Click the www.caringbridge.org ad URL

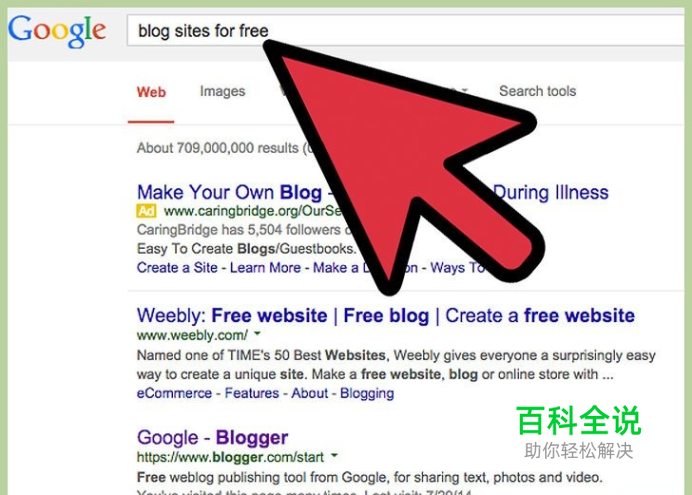pyautogui.click(x=253, y=211)
